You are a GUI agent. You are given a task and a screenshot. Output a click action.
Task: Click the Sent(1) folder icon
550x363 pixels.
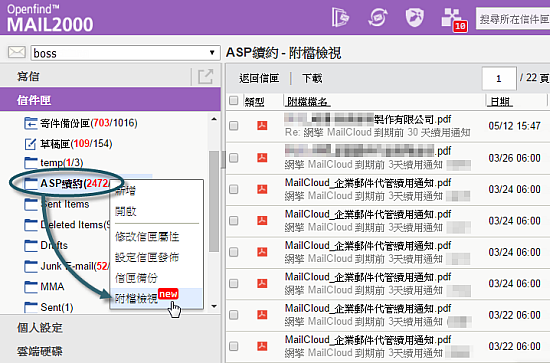pyautogui.click(x=31, y=307)
